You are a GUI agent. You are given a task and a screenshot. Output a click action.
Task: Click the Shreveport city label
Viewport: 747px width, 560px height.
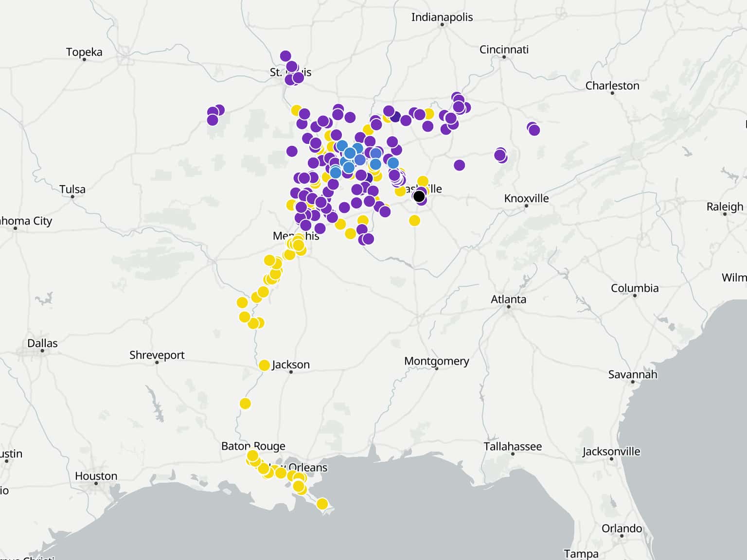(x=157, y=355)
